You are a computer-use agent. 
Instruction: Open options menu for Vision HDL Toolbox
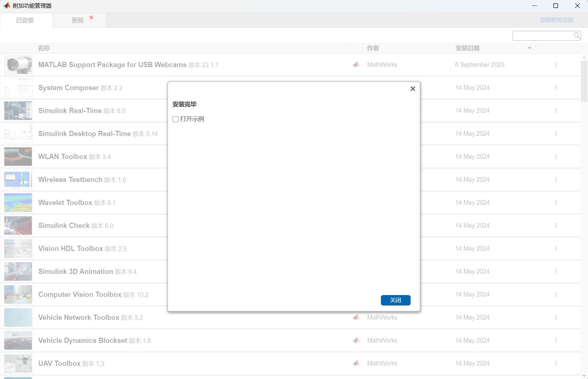point(556,248)
